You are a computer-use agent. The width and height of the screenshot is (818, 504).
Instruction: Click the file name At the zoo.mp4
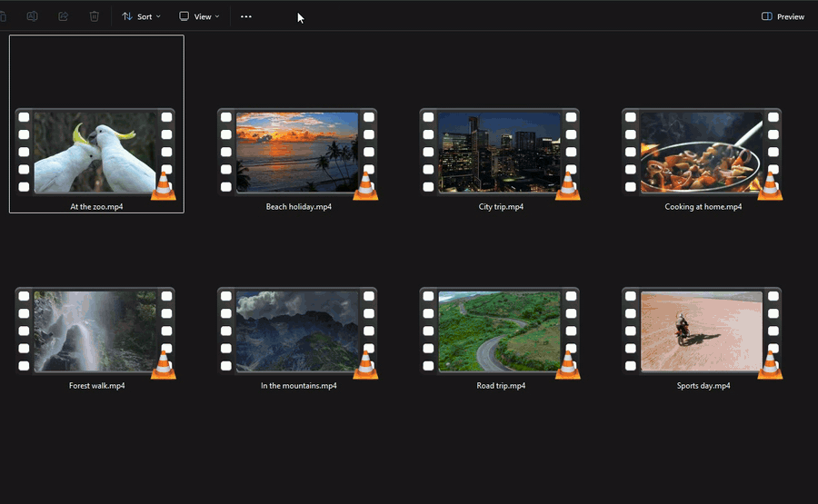click(96, 206)
